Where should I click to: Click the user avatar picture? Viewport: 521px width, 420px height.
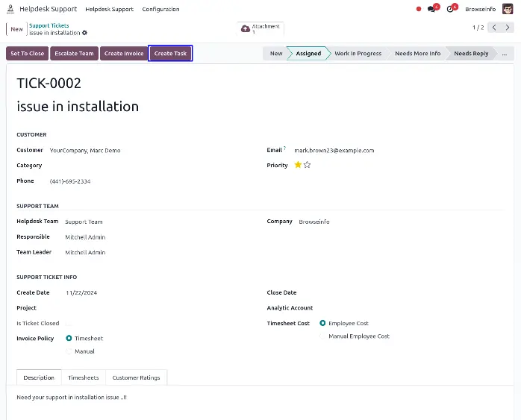pyautogui.click(x=508, y=9)
